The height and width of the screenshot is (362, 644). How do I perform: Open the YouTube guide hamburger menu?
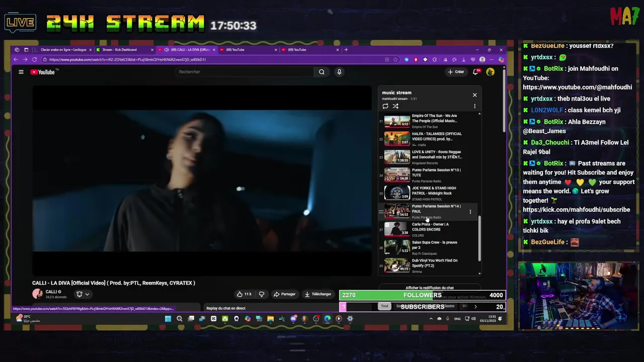click(21, 72)
